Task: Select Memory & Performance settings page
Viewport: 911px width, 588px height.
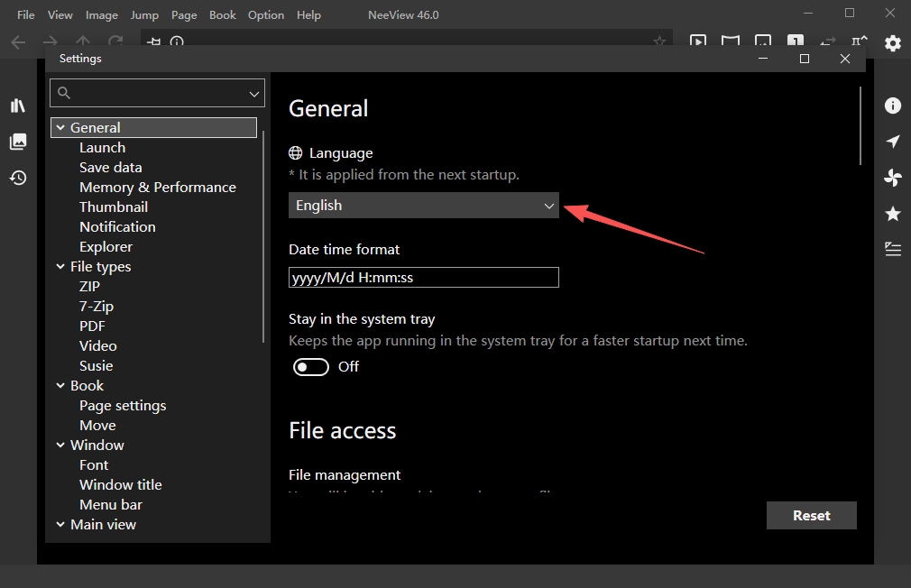Action: [158, 187]
